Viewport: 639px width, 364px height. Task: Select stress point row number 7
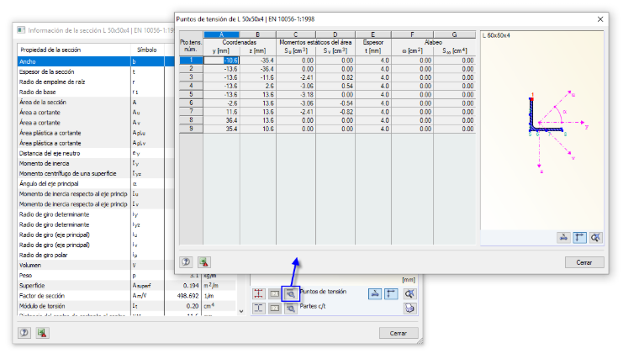191,111
